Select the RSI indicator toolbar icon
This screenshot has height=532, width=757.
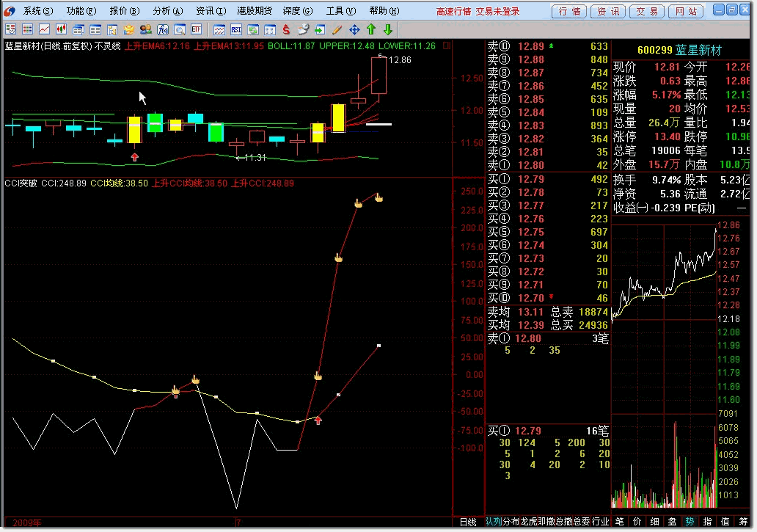236,29
